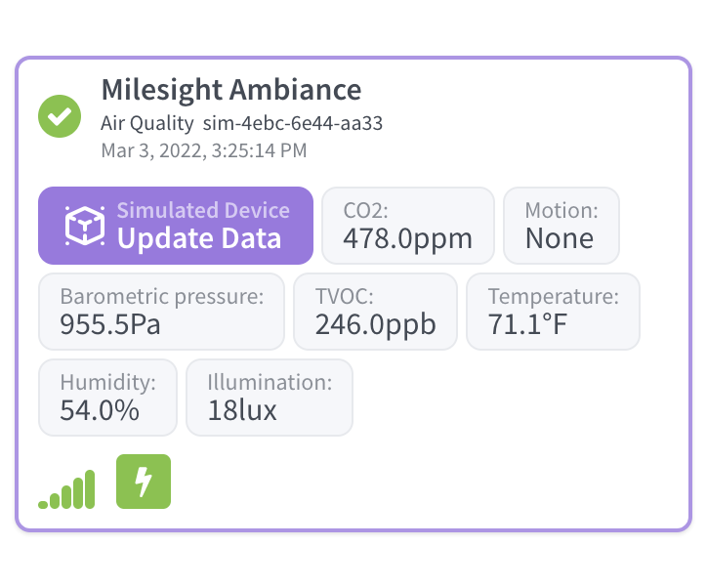The image size is (707, 588).
Task: Click the green lightning bolt power icon
Action: 144,482
